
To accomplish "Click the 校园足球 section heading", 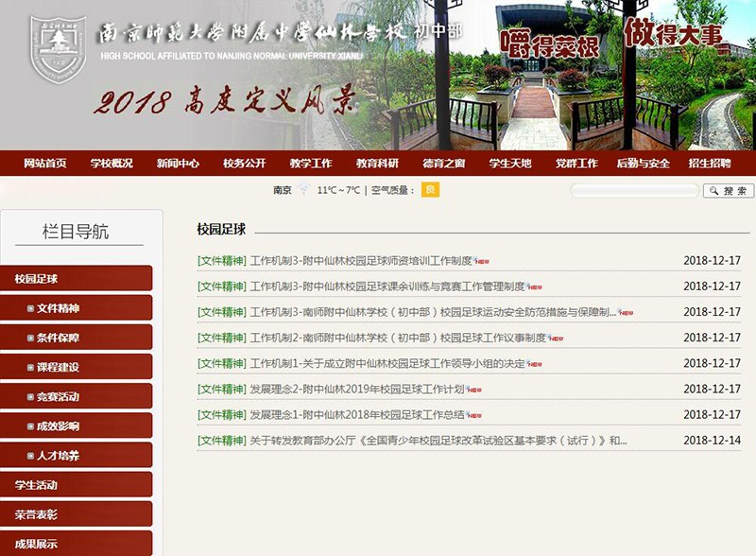I will click(221, 229).
